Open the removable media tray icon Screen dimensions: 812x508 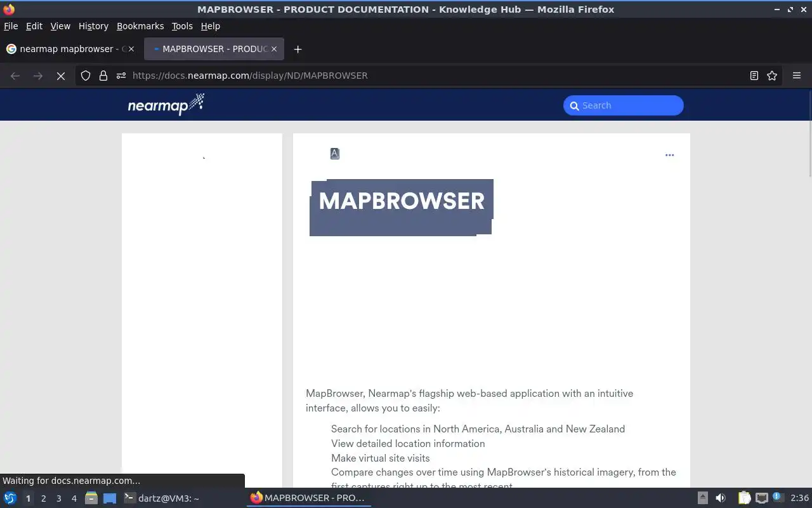702,498
